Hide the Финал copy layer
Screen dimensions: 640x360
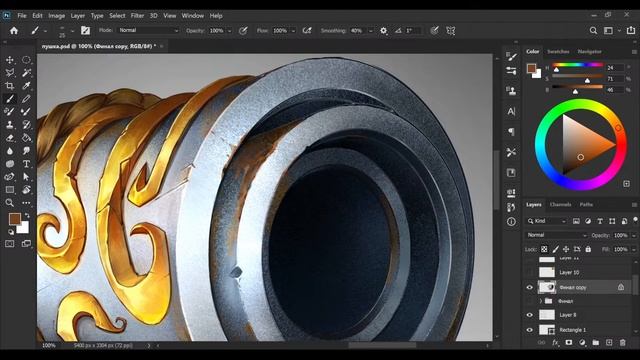(529, 287)
